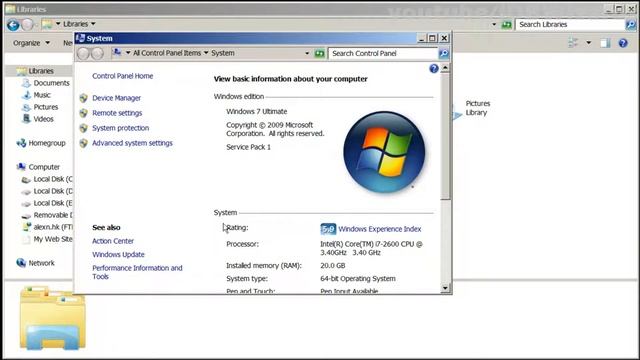The width and height of the screenshot is (640, 360).
Task: Select Local Disk (E in navigation pane
Action: coord(53,203)
